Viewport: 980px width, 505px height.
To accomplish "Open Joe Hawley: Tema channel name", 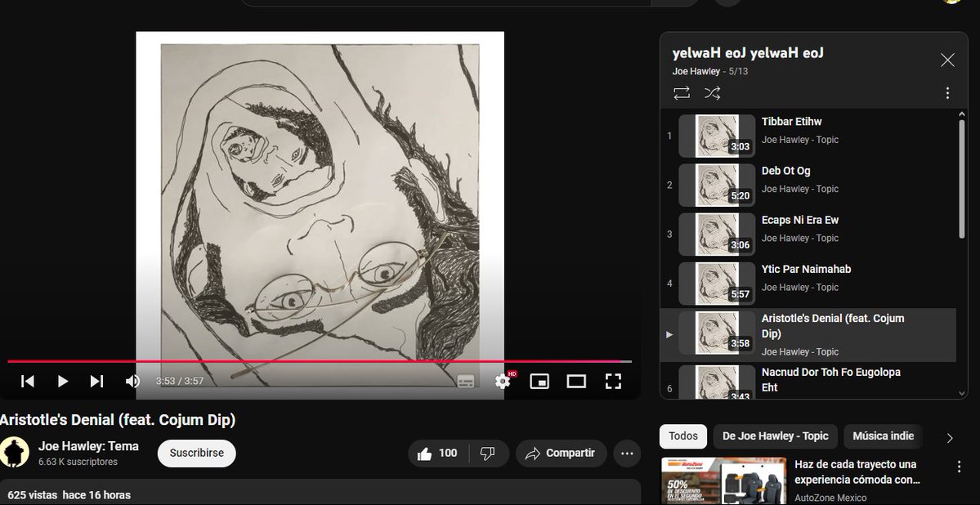I will tap(88, 446).
